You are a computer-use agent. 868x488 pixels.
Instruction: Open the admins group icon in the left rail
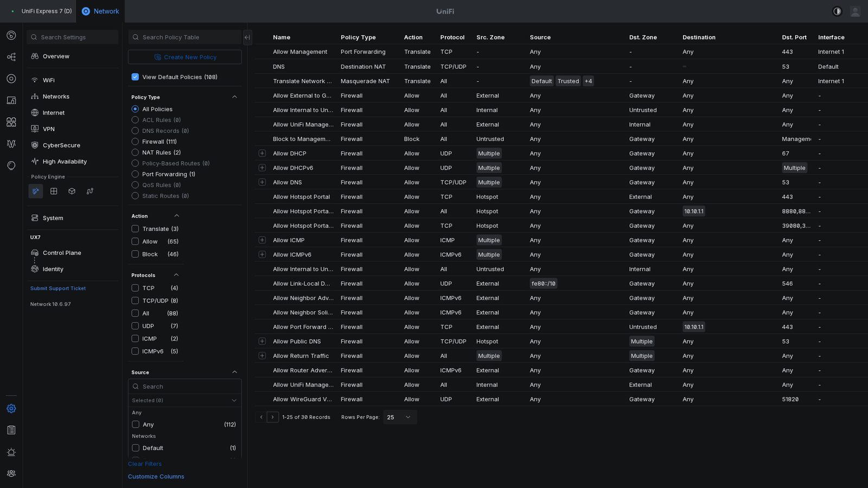tap(11, 473)
